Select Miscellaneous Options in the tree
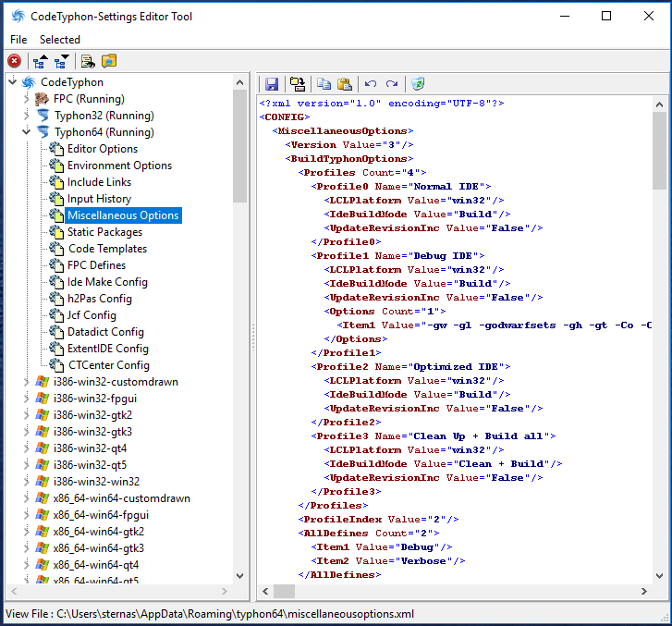This screenshot has width=672, height=626. (123, 215)
